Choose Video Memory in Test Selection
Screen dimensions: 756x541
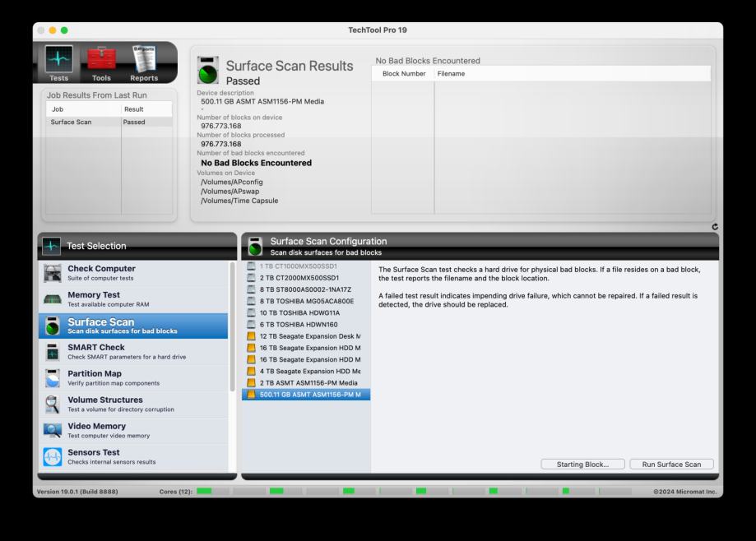tap(133, 431)
